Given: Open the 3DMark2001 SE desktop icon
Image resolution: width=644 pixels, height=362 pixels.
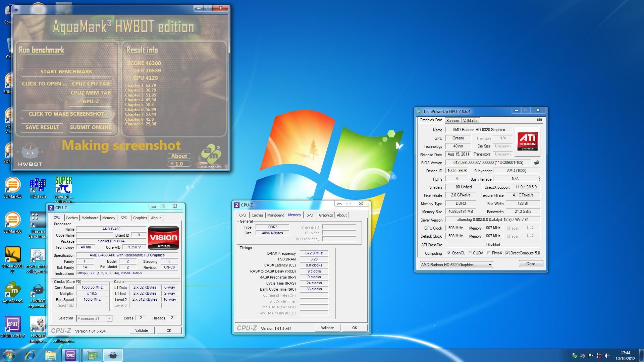Looking at the screenshot, I should pyautogui.click(x=12, y=260).
